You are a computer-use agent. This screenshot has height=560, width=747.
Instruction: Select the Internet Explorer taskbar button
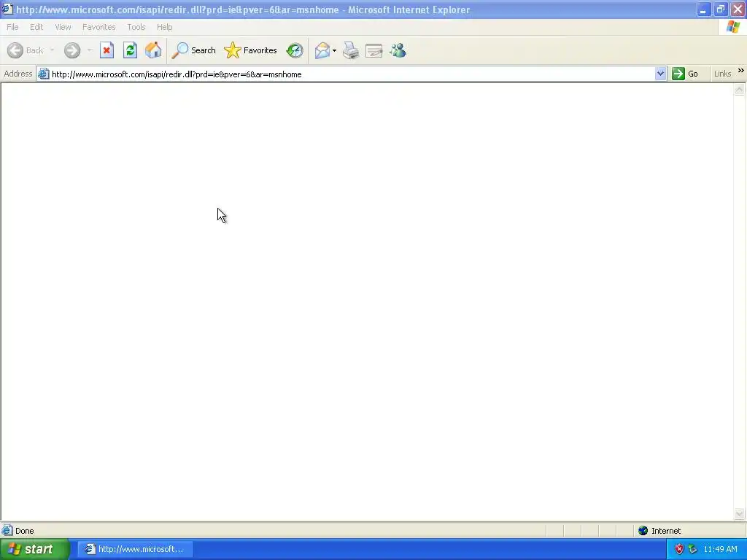pos(135,549)
